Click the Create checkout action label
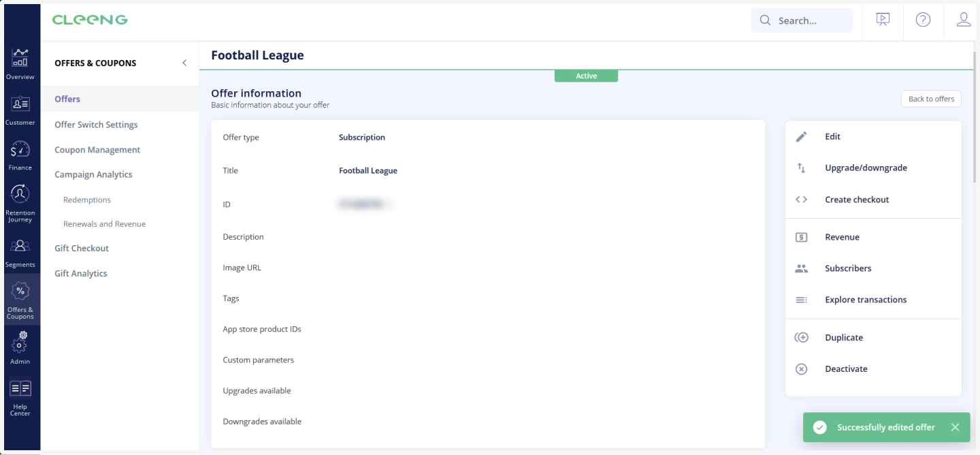The width and height of the screenshot is (980, 455). point(857,200)
